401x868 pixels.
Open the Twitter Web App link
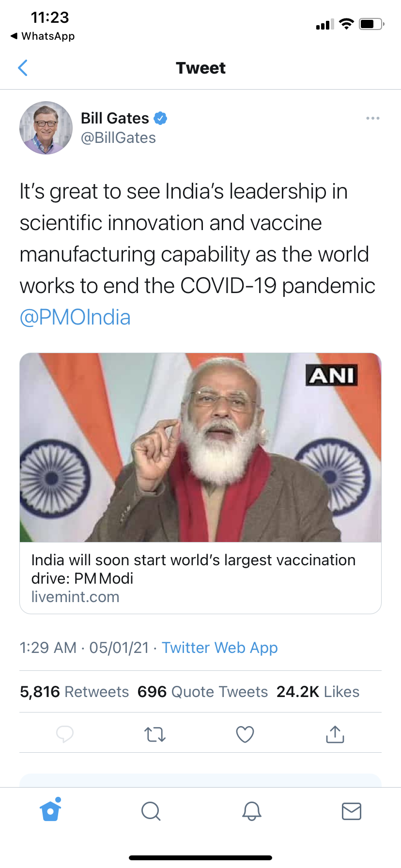tap(220, 648)
